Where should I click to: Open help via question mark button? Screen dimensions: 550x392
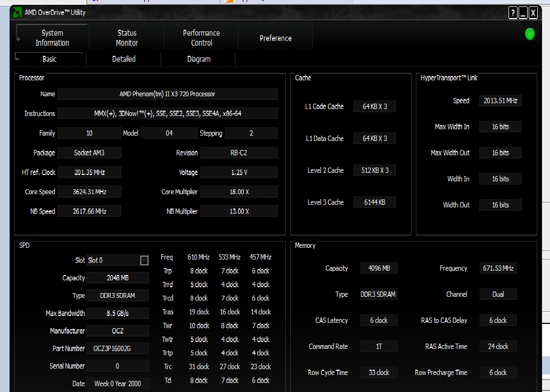513,13
